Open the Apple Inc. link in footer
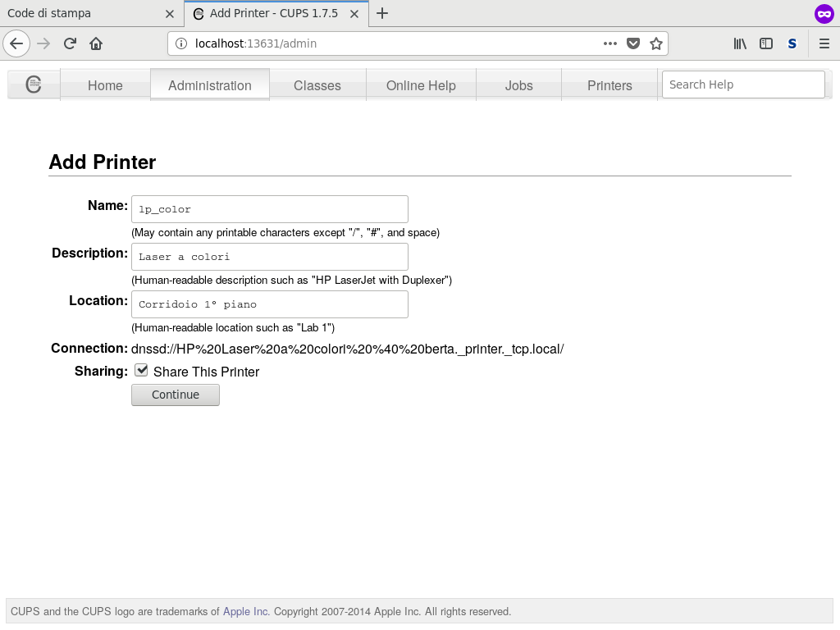 (x=246, y=612)
